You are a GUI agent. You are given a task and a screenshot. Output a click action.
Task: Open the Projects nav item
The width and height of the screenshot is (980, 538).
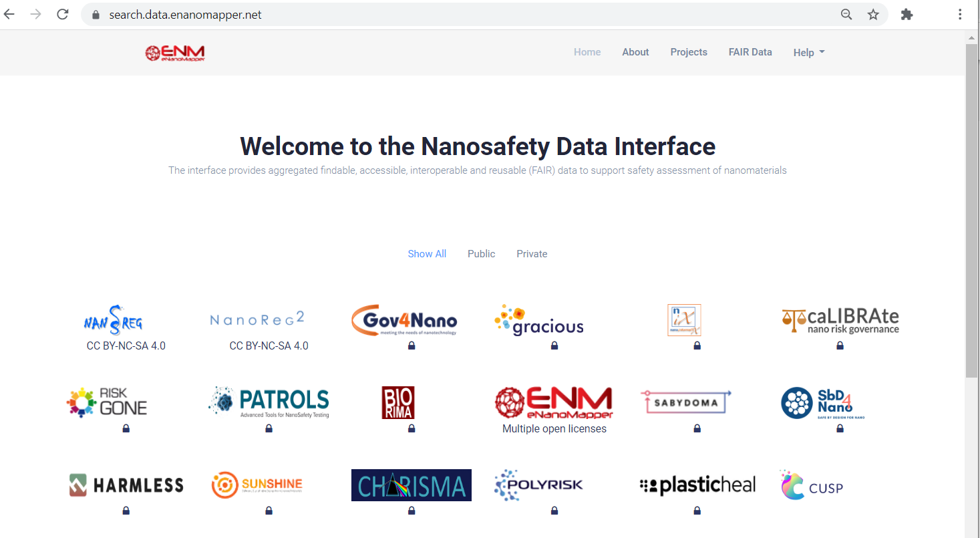tap(689, 52)
